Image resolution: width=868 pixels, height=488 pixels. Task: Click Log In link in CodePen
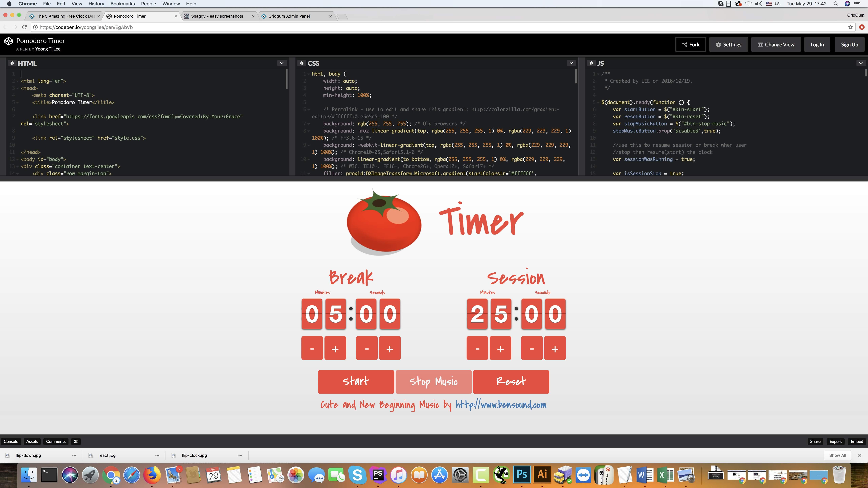[817, 44]
